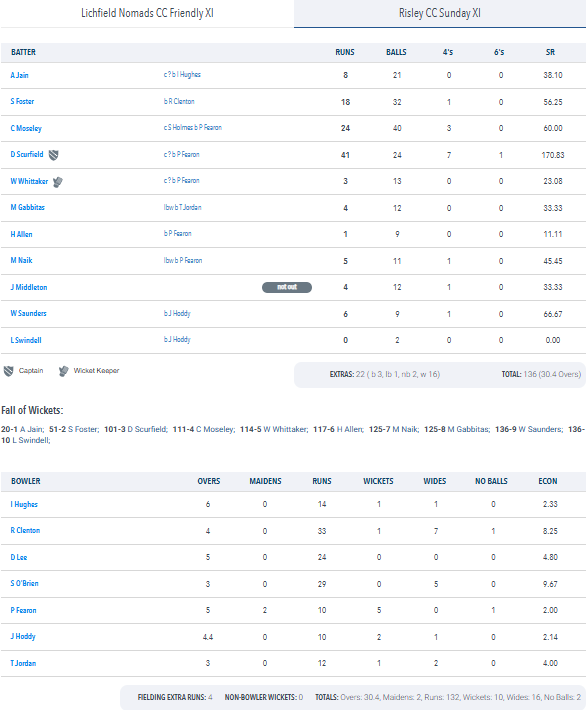Image resolution: width=588 pixels, height=710 pixels.
Task: Open bowler P Fearon's profile
Action: point(24,610)
